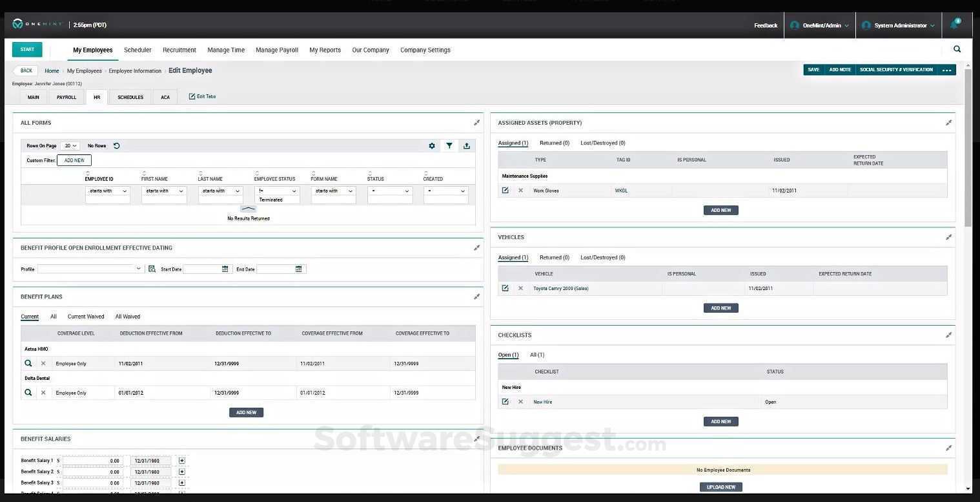Expand the Benefit Plans panel fullscreen

pos(476,297)
